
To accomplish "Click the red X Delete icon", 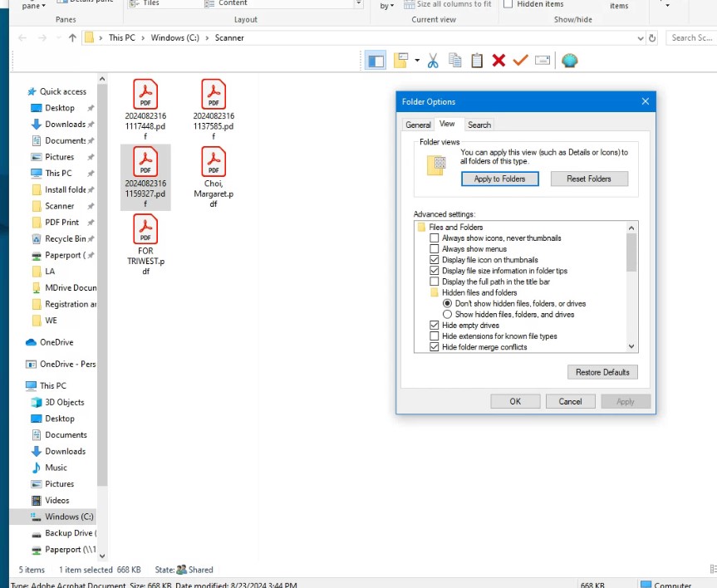I will click(x=498, y=61).
